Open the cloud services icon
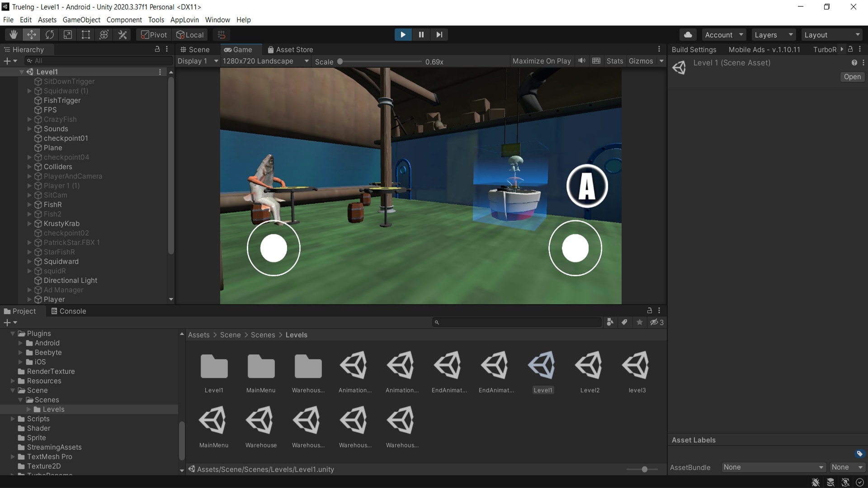Screen dimensions: 868x488 (688, 35)
